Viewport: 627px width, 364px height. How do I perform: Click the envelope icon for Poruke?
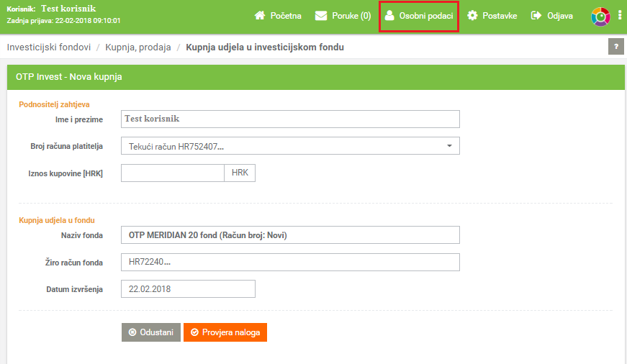[320, 16]
